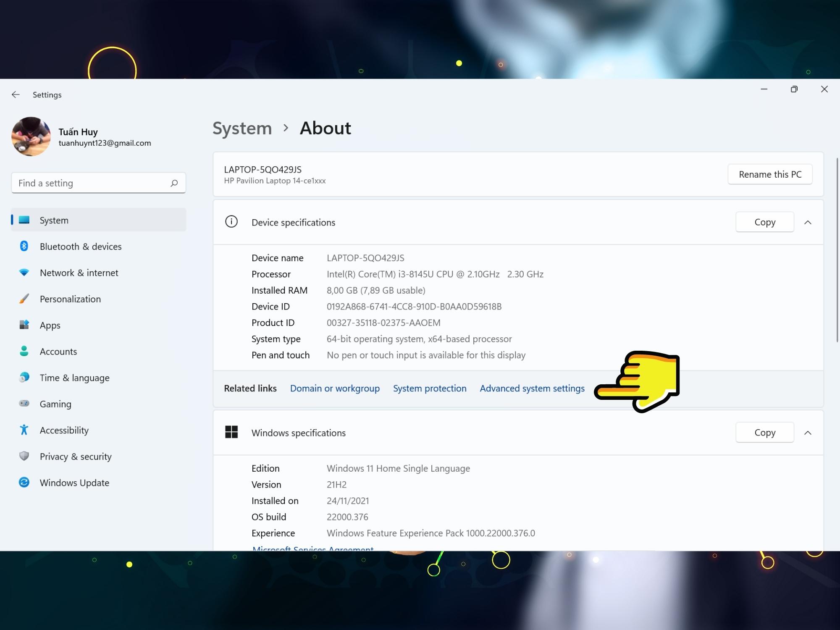The height and width of the screenshot is (630, 840).
Task: Restore down the Settings window
Action: point(794,89)
